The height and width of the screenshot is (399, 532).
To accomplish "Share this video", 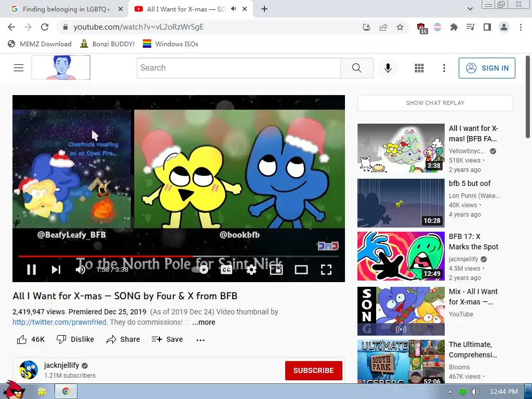I will (x=123, y=339).
